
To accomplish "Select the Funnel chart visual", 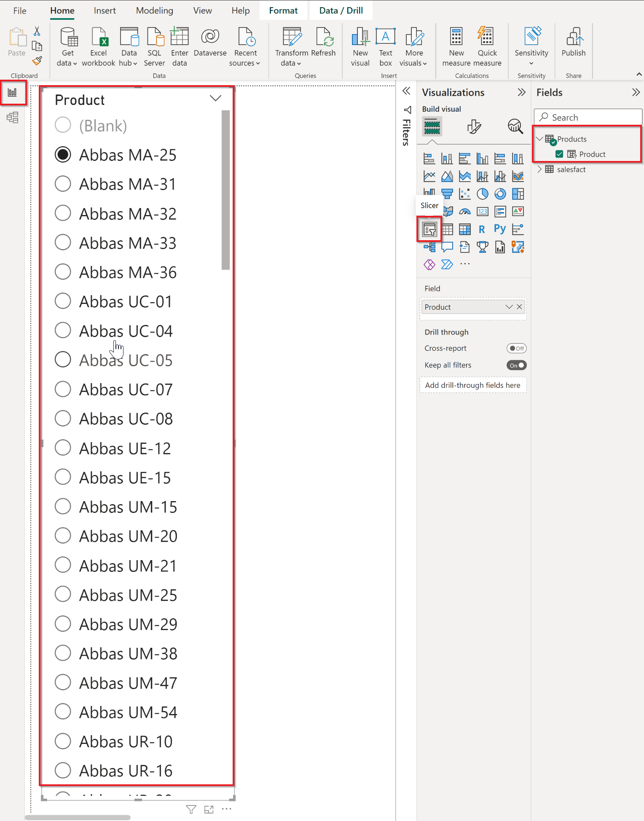I will pyautogui.click(x=447, y=194).
